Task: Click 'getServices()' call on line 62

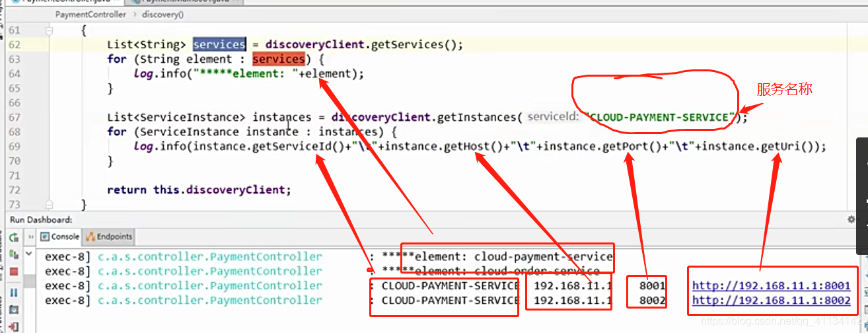Action: pyautogui.click(x=414, y=44)
